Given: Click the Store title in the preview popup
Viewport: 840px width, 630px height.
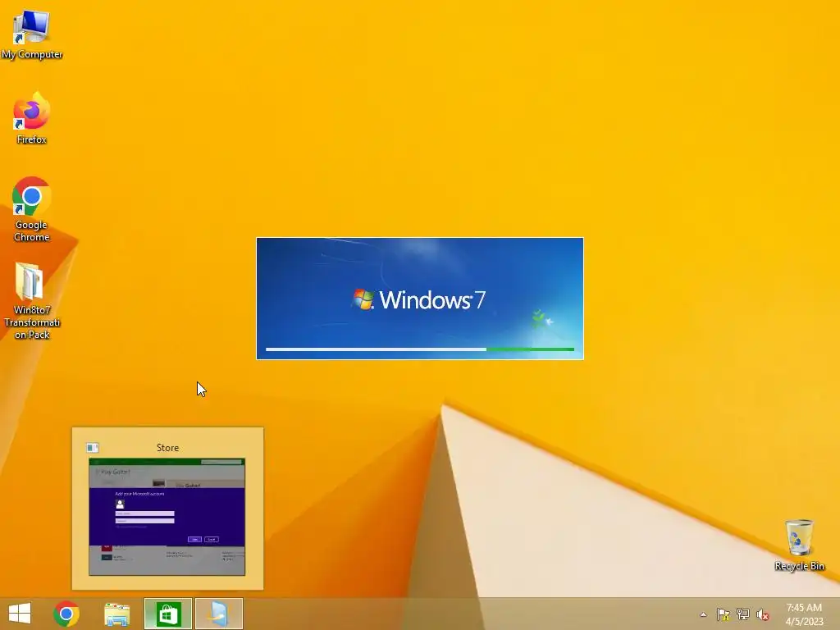Looking at the screenshot, I should coord(167,448).
